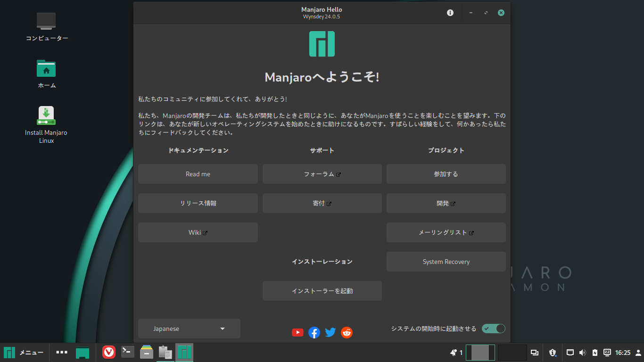
Task: Click the get involved button (参加する)
Action: 446,174
